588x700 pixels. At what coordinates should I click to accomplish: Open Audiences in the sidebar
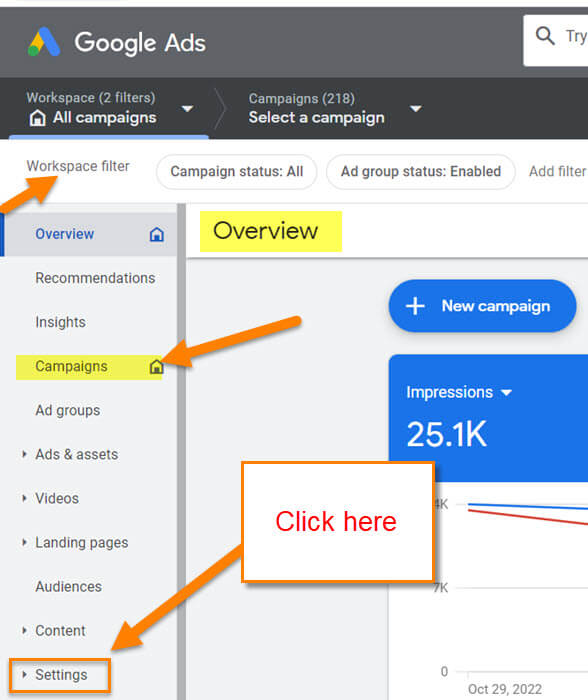(x=68, y=587)
